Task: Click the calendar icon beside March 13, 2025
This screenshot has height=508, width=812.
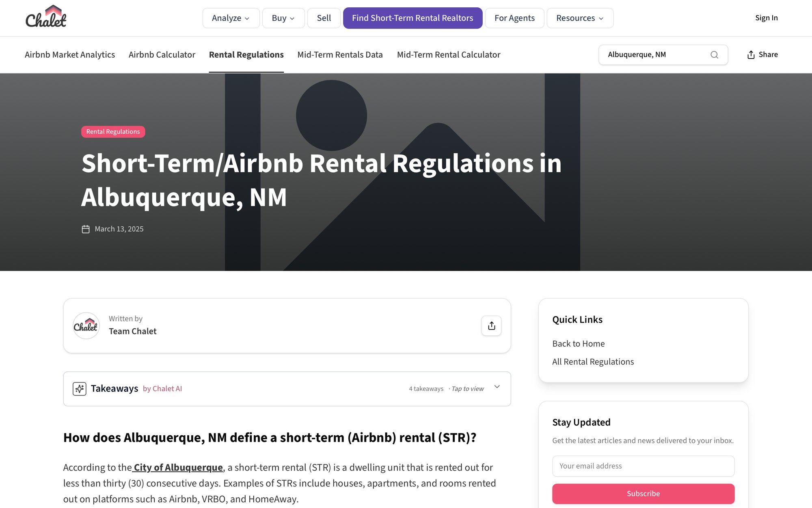Action: click(x=86, y=229)
